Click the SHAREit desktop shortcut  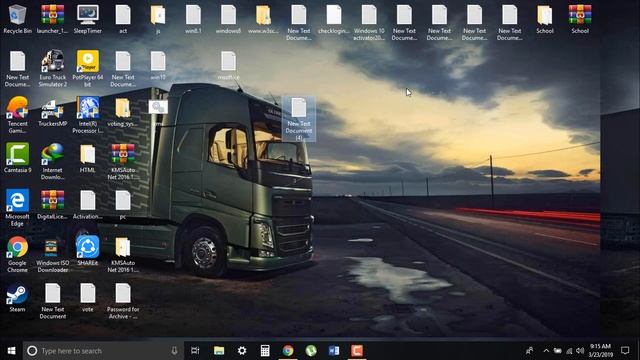tap(88, 251)
